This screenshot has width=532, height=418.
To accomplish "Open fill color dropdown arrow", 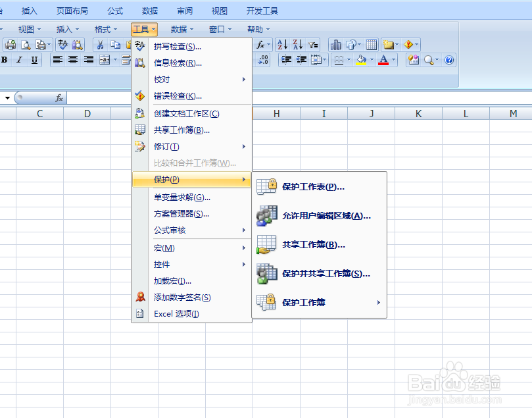I will (x=372, y=60).
